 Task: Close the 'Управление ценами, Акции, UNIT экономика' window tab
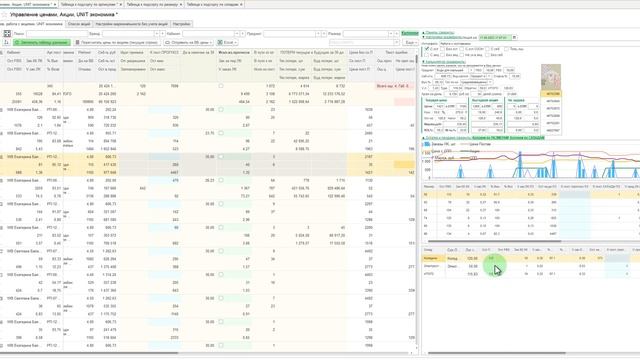[55, 4]
